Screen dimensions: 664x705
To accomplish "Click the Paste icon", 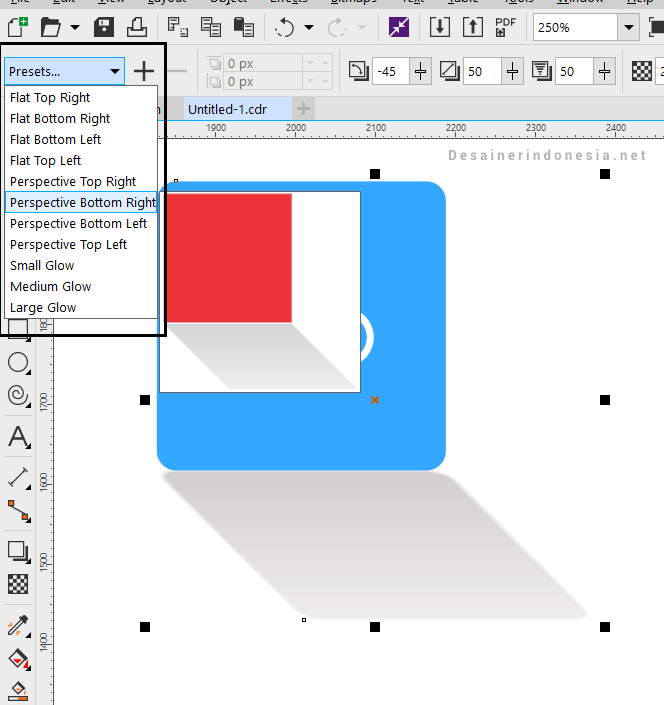I will pyautogui.click(x=244, y=27).
